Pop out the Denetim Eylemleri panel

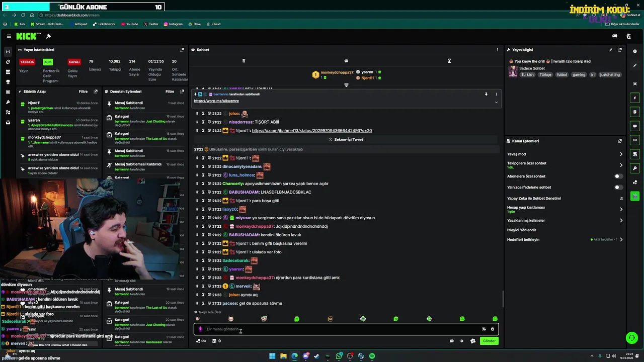click(x=182, y=92)
